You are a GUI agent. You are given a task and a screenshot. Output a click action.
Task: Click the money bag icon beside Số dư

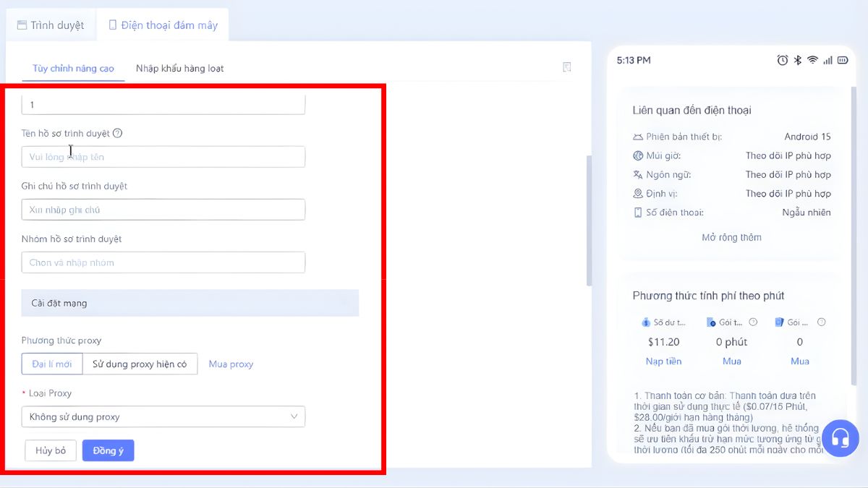(646, 322)
